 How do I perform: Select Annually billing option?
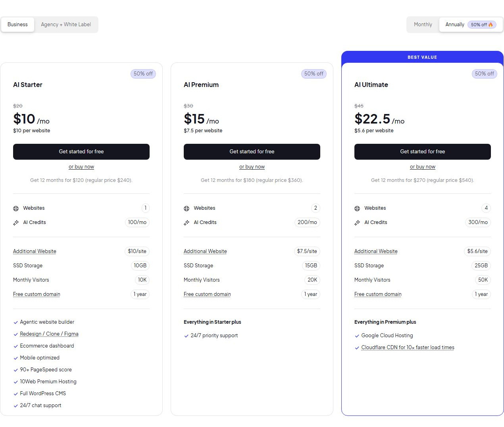[x=471, y=25]
